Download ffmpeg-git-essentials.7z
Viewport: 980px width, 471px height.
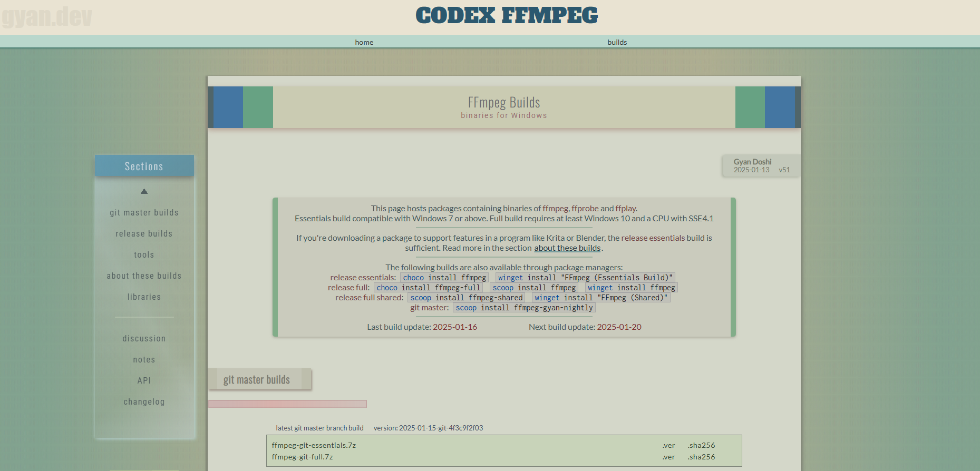pyautogui.click(x=314, y=445)
